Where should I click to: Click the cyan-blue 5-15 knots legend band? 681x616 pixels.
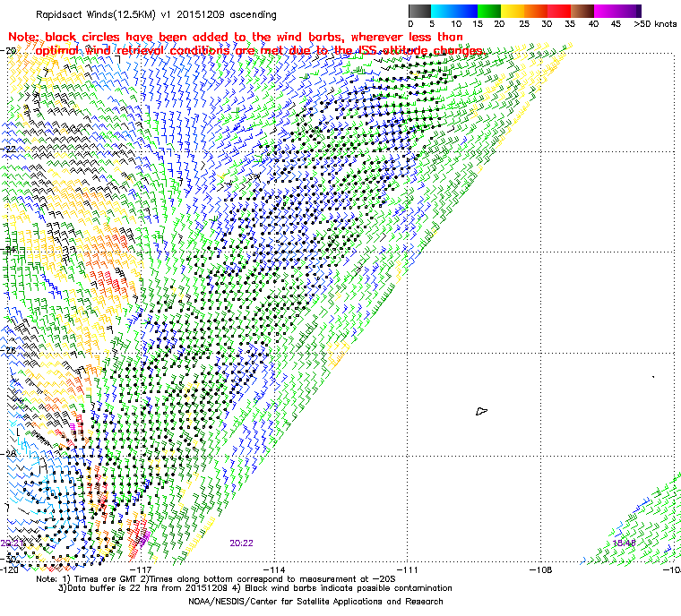454,11
